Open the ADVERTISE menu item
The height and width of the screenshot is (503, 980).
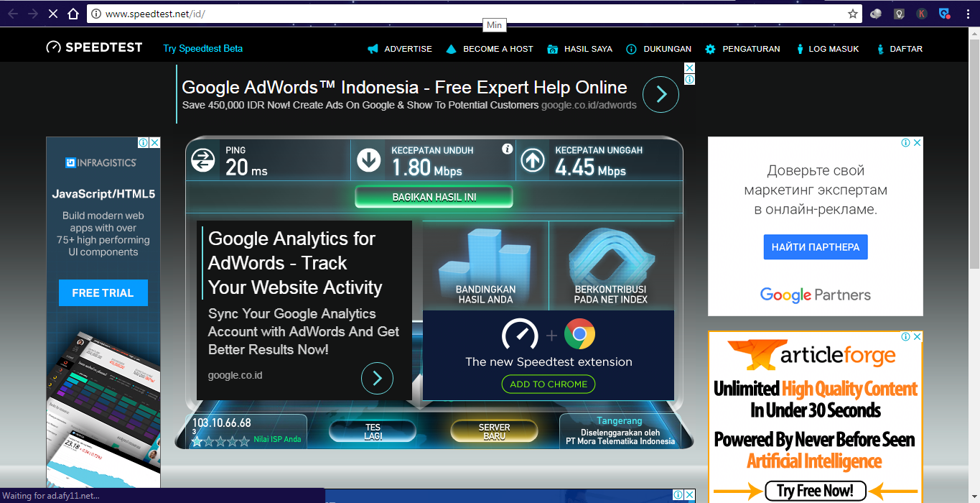(408, 49)
